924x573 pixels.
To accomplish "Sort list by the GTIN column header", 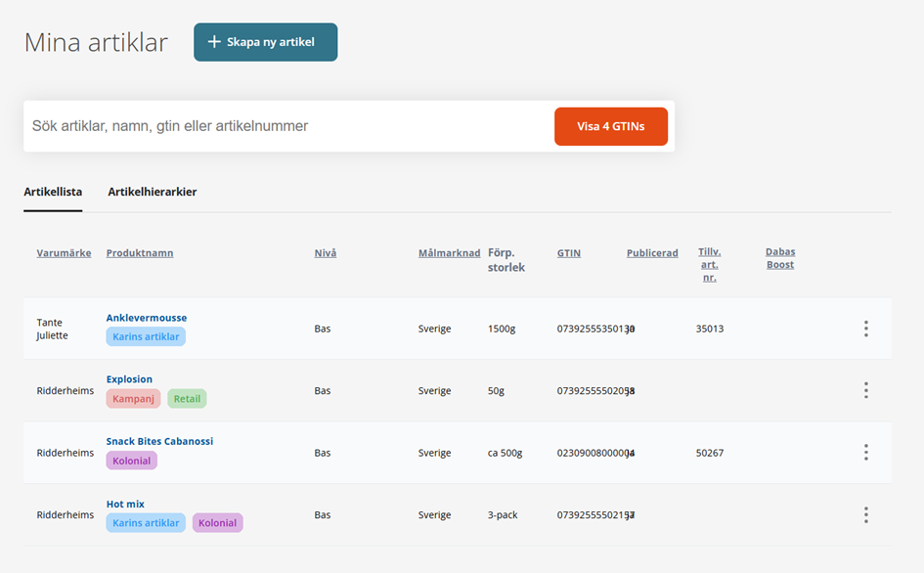I will (x=568, y=253).
